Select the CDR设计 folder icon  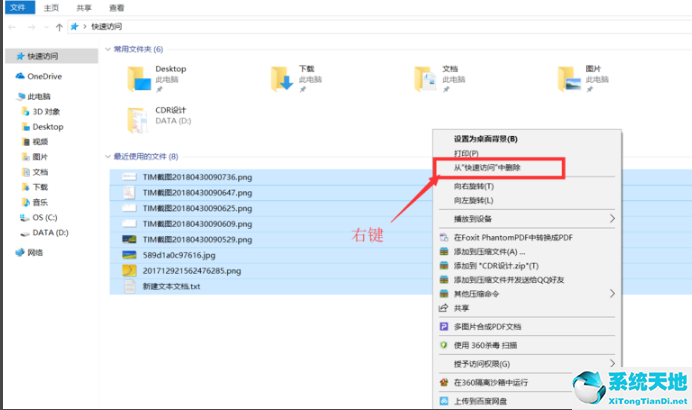click(x=137, y=120)
